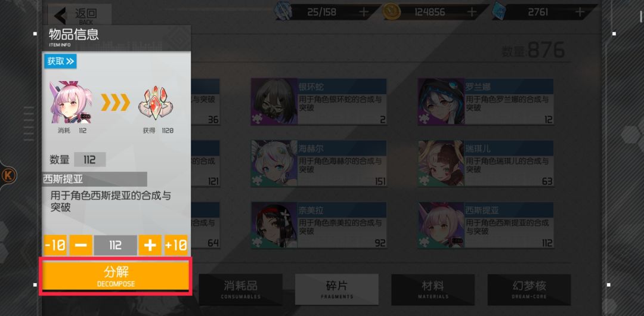Tap the gold coin currency icon

pos(391,12)
